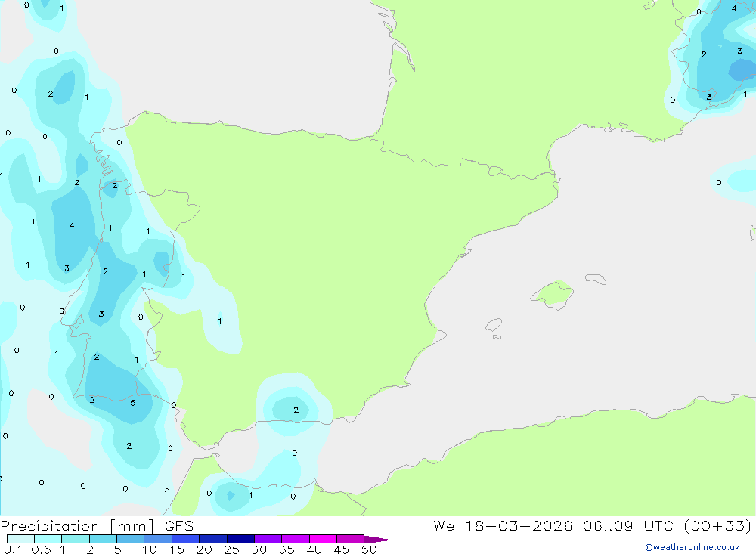Click the 0.5–1 mm legend color swatch
The width and height of the screenshot is (756, 554).
pos(48,539)
